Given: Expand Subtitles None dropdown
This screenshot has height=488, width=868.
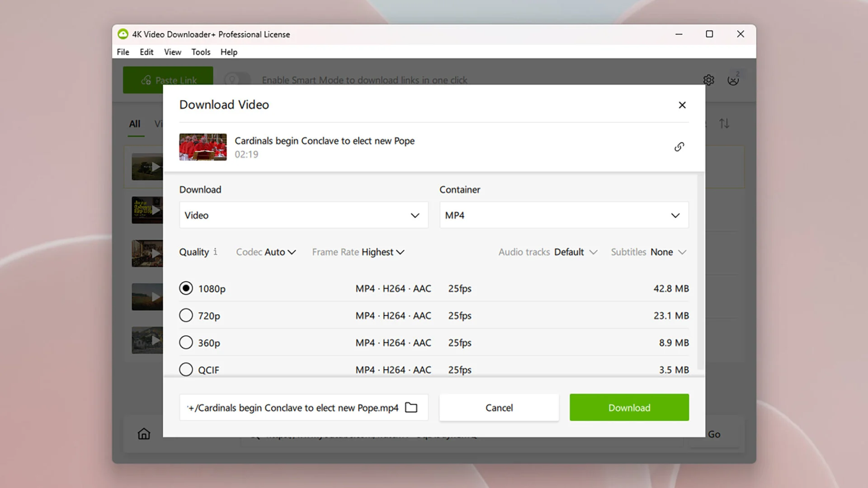Looking at the screenshot, I should coord(649,252).
